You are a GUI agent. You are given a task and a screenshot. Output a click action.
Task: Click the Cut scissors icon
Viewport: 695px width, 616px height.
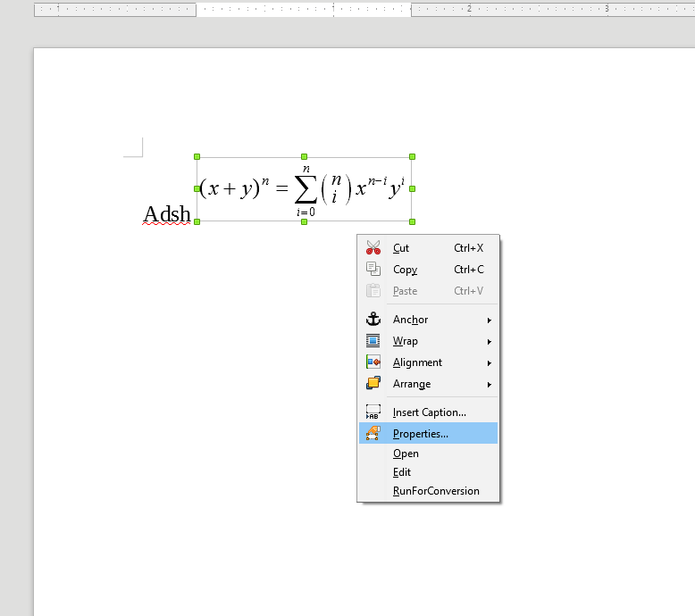tap(373, 247)
